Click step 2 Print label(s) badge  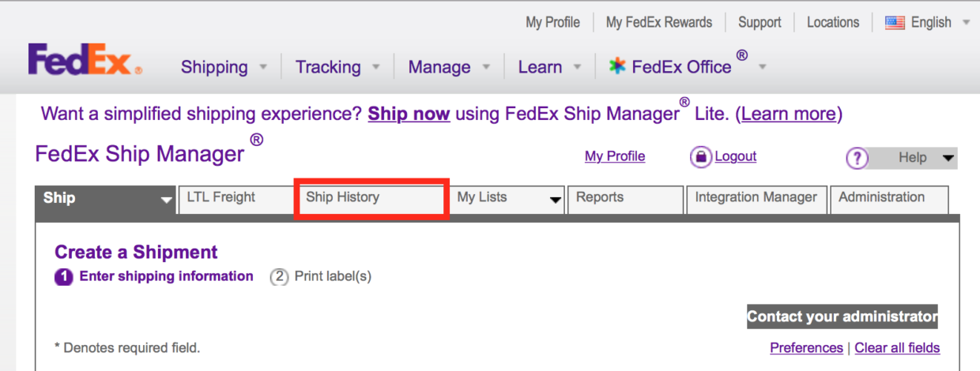click(x=279, y=277)
